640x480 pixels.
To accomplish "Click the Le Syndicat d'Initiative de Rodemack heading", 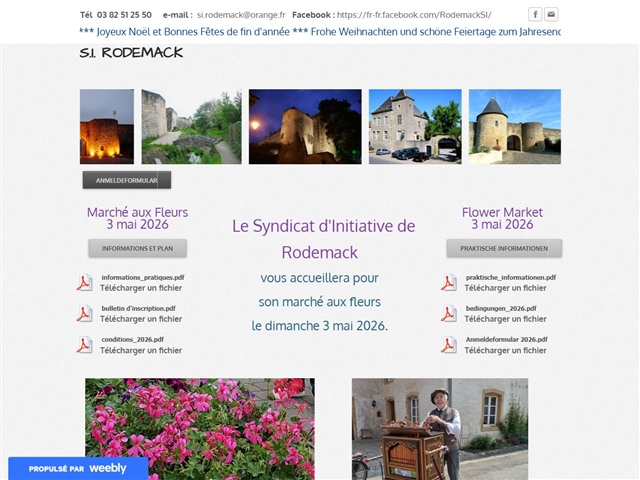I will 323,239.
